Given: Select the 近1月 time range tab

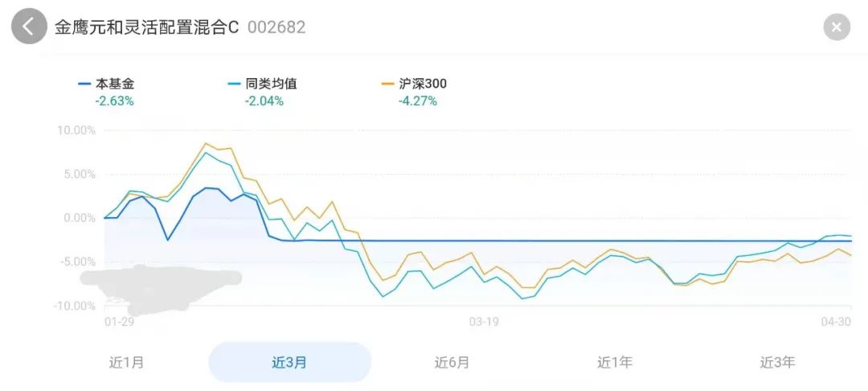Looking at the screenshot, I should [127, 363].
